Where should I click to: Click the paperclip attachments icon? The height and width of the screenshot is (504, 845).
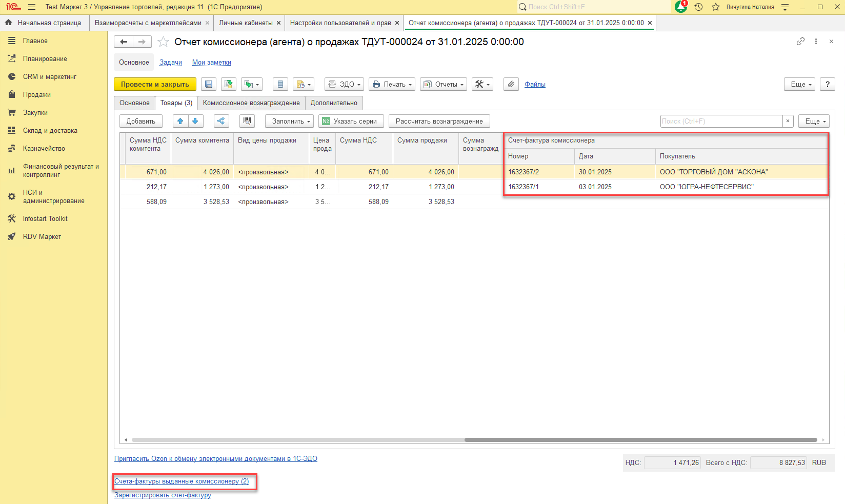pos(511,84)
